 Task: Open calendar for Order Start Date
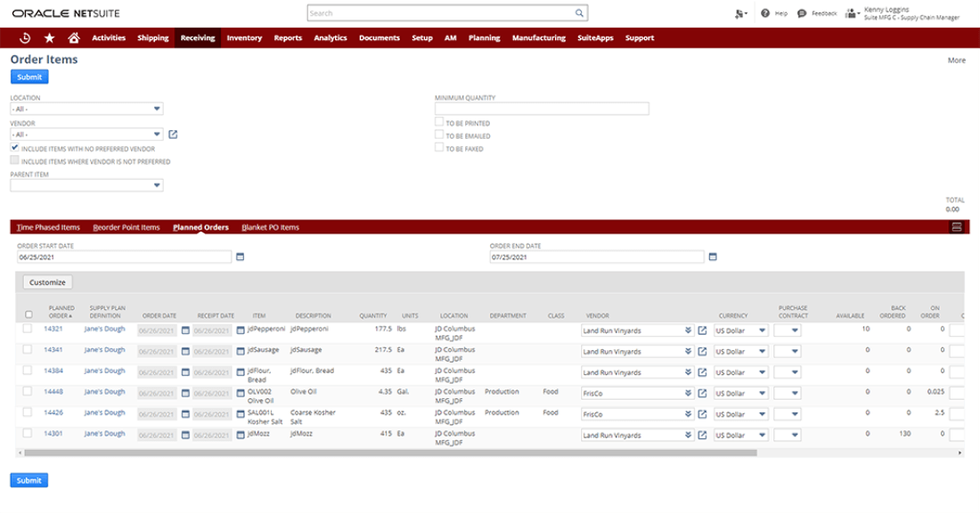(x=239, y=257)
